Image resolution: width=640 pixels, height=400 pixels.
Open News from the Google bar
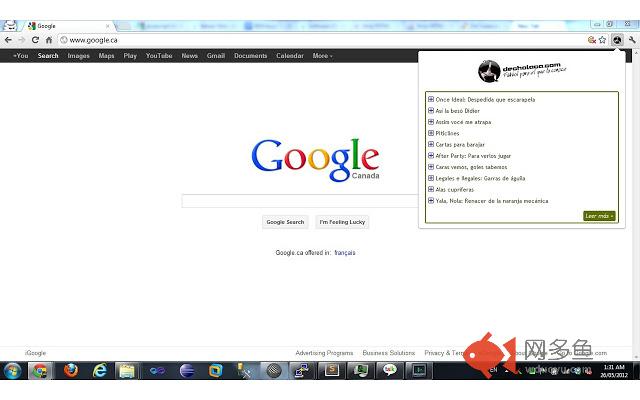tap(189, 56)
